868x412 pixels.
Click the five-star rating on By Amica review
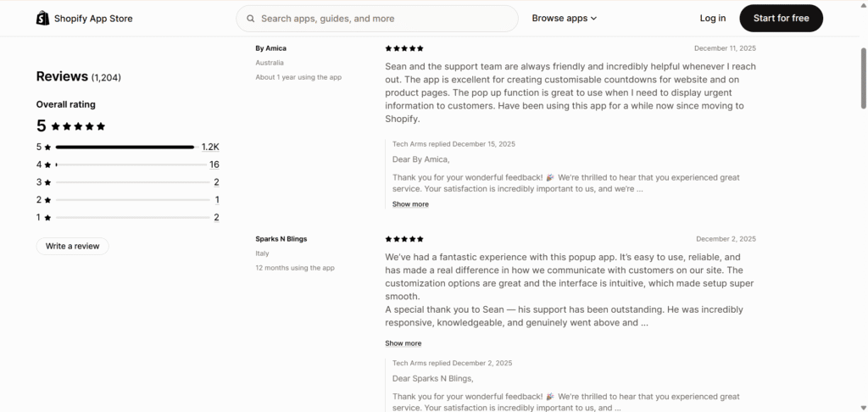click(404, 48)
